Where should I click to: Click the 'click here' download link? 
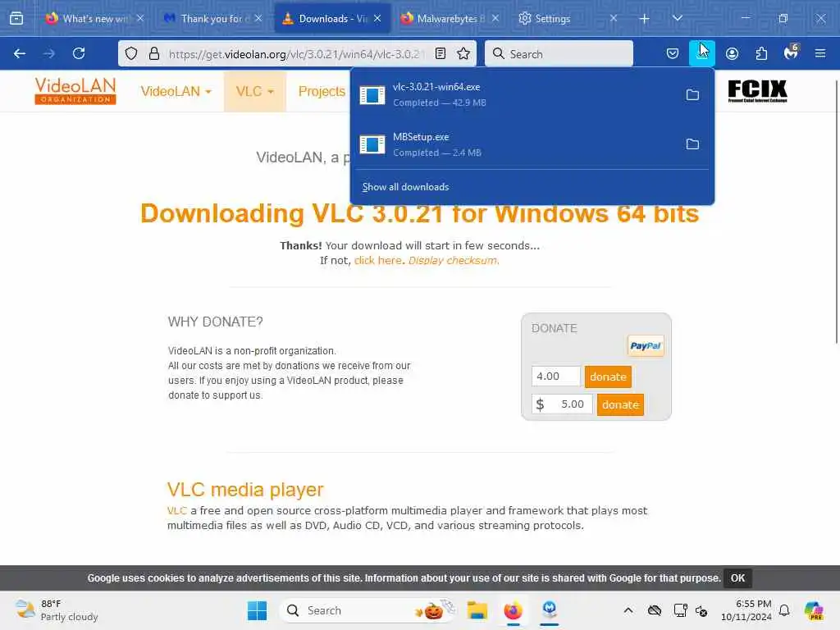[x=377, y=260]
